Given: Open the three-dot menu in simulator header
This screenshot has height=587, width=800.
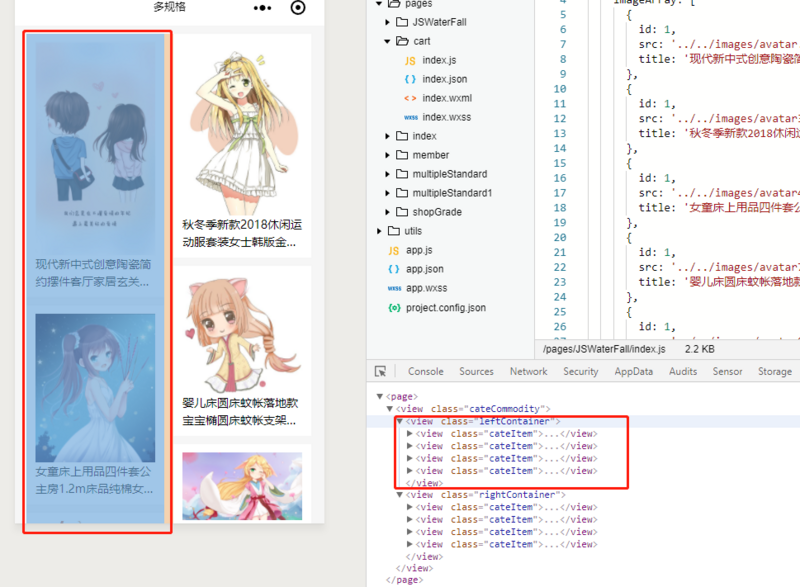Looking at the screenshot, I should coord(262,8).
